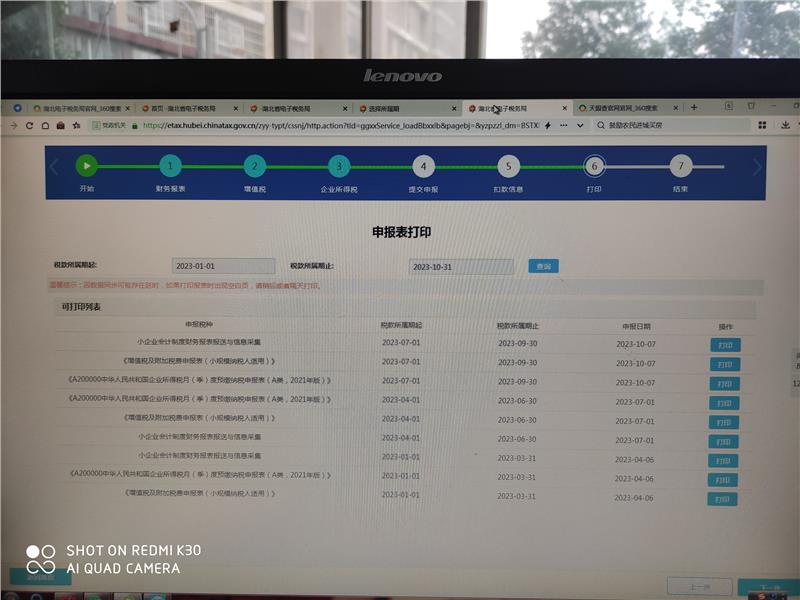Click the browser back arrow
This screenshot has height=600, width=800.
pos(13,126)
